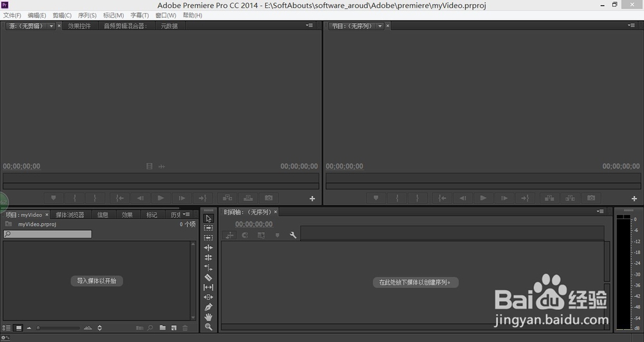This screenshot has width=644, height=342.
Task: Step back one frame in source monitor
Action: [x=140, y=198]
